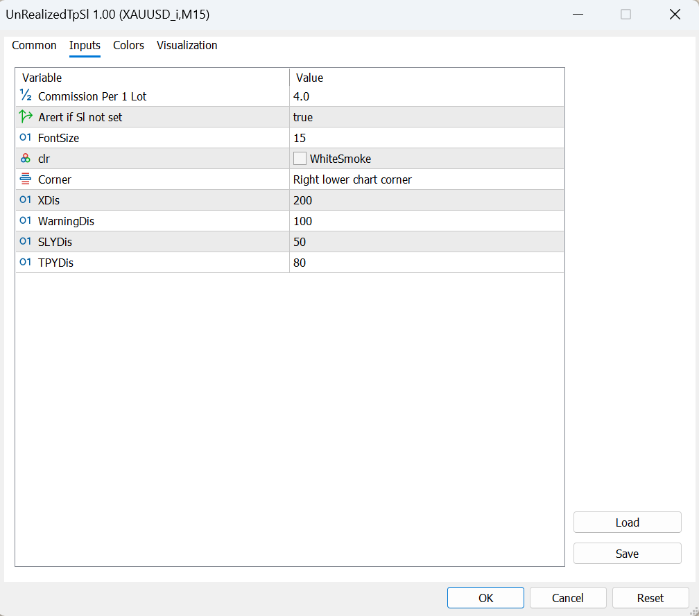Open the Visualization tab
The height and width of the screenshot is (616, 699).
(187, 46)
